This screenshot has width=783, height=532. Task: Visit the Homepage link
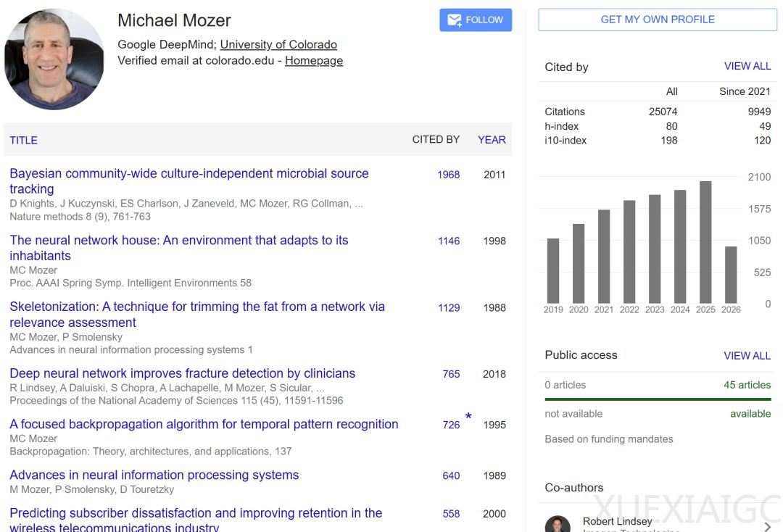click(x=314, y=60)
